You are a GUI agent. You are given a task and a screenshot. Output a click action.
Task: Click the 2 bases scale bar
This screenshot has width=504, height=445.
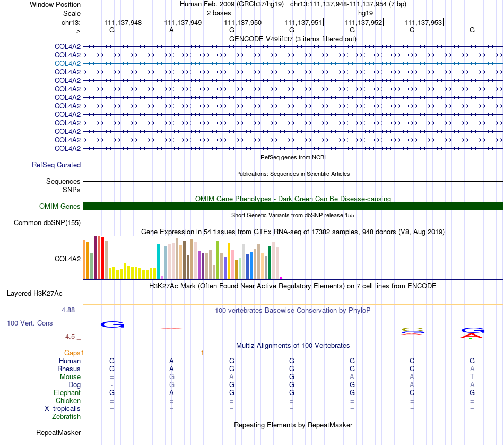pos(293,13)
